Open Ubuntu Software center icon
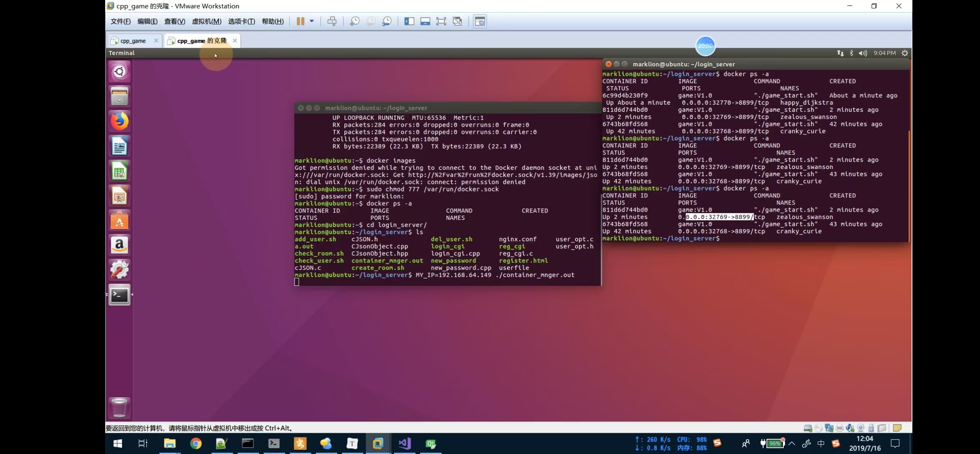Screen dimensions: 980x454 pos(119,220)
